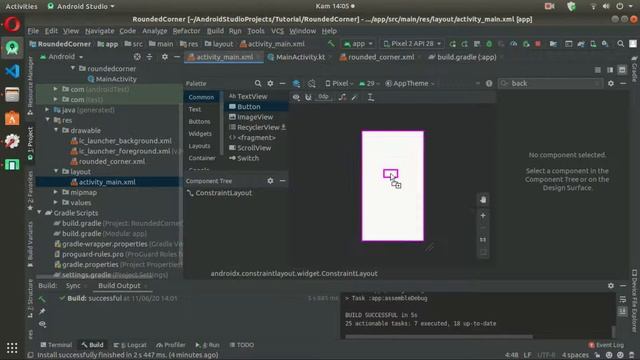640x360 pixels.
Task: Open the Pixel 2 API 28 device dropdown
Action: pyautogui.click(x=411, y=44)
